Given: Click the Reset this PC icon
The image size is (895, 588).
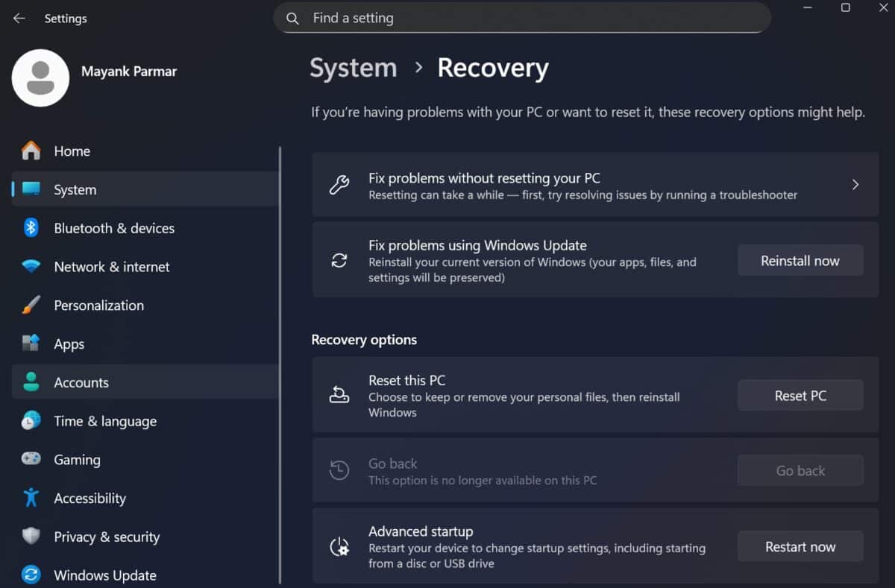Looking at the screenshot, I should 339,395.
